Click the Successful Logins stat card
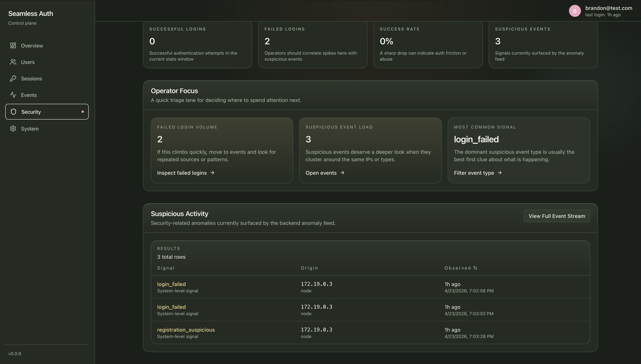This screenshot has width=641, height=364. click(198, 45)
